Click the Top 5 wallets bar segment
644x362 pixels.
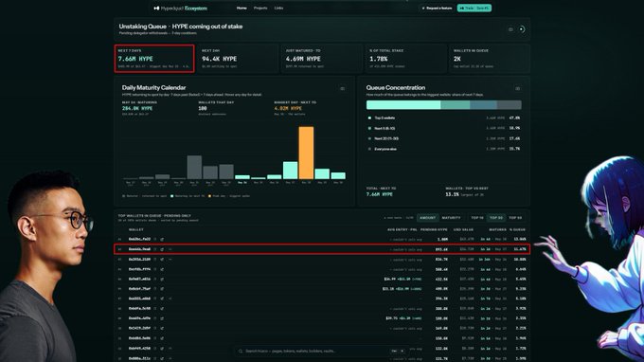pos(403,105)
